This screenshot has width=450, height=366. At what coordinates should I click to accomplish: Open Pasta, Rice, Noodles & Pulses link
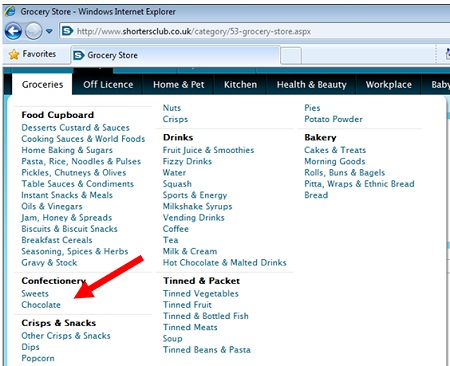pos(81,161)
